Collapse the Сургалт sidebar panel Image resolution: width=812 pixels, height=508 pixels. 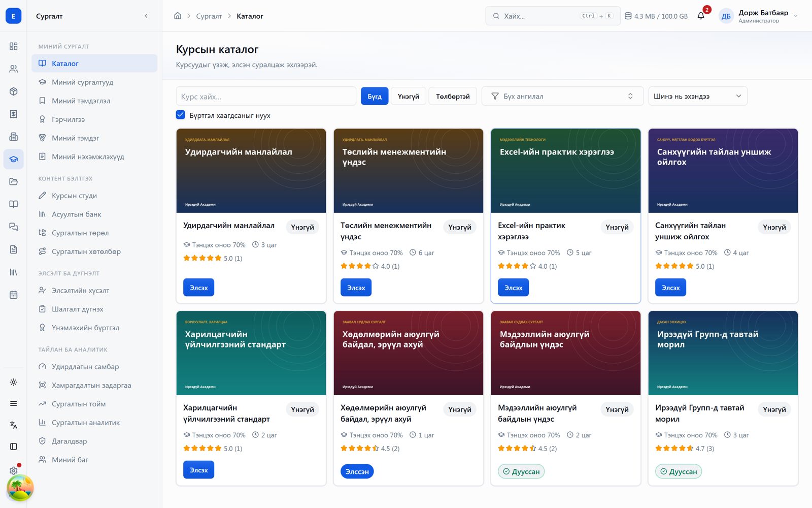(x=146, y=16)
